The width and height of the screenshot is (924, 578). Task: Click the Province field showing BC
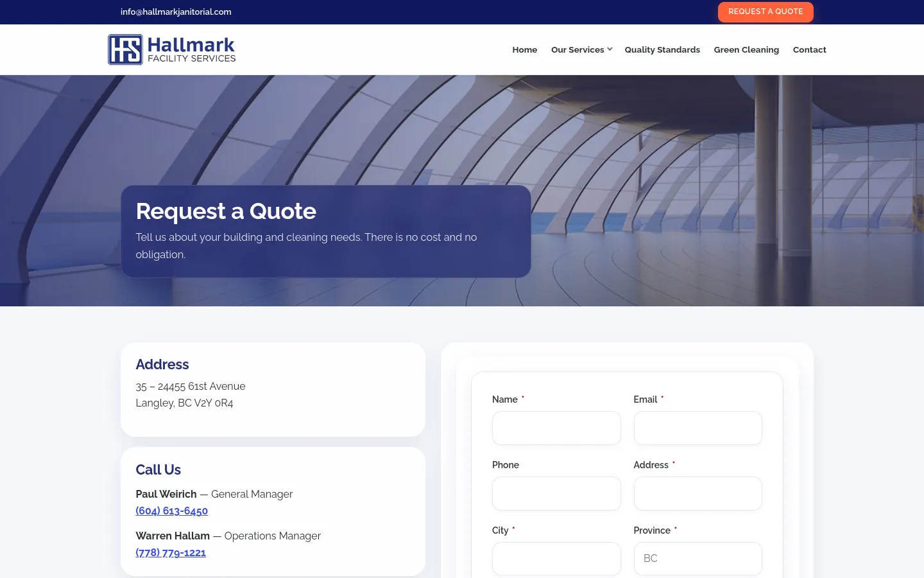point(698,559)
